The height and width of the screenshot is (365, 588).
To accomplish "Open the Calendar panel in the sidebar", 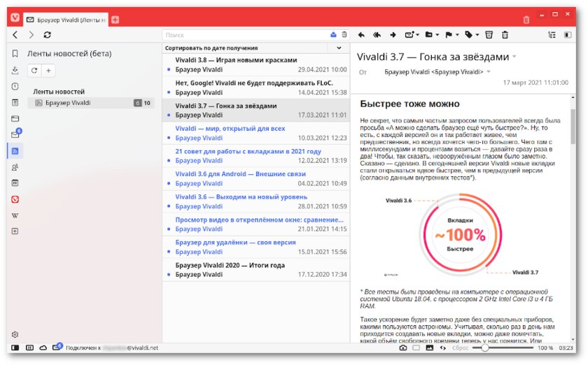I will pyautogui.click(x=15, y=183).
